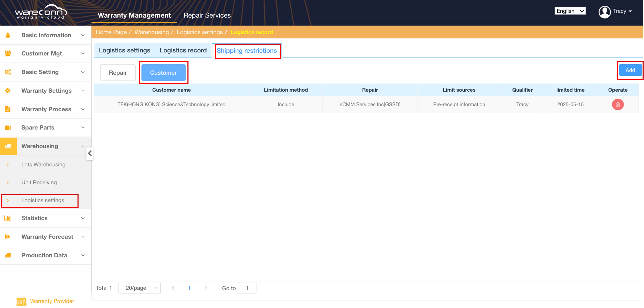
Task: Click the Statistics bar chart icon
Action: tap(8, 218)
